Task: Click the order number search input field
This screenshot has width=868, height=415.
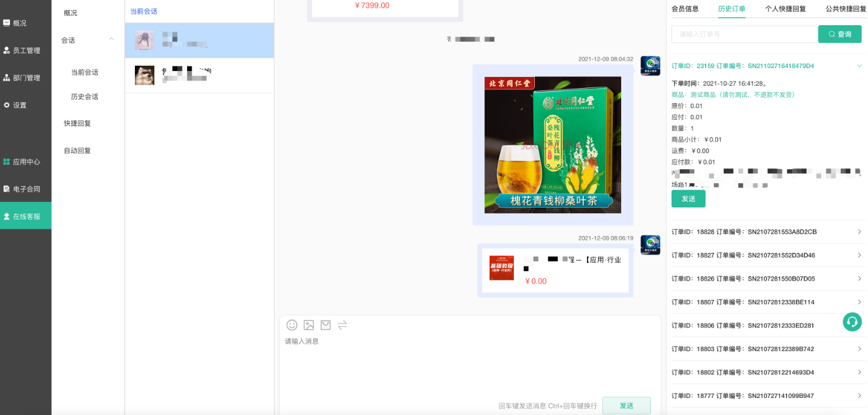Action: (744, 34)
